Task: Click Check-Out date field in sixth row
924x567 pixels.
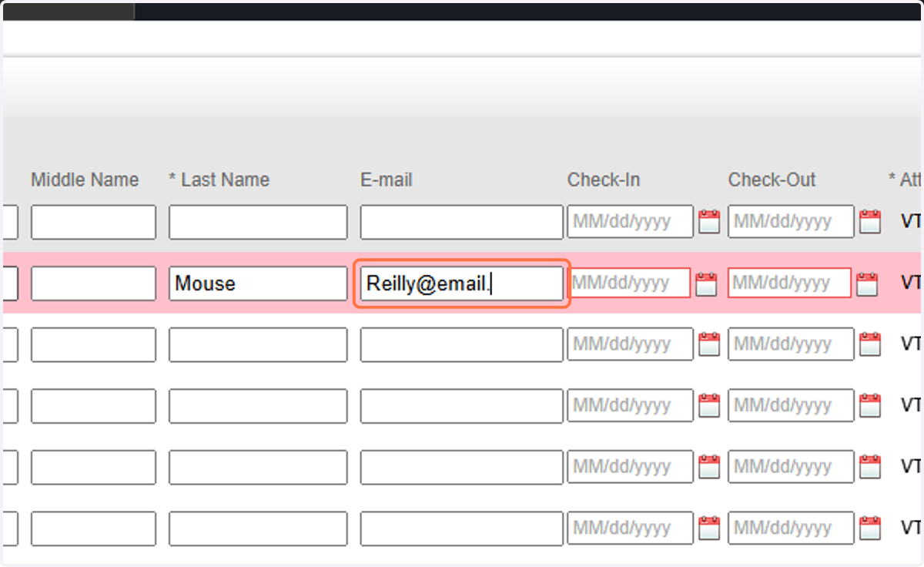Action: point(792,528)
